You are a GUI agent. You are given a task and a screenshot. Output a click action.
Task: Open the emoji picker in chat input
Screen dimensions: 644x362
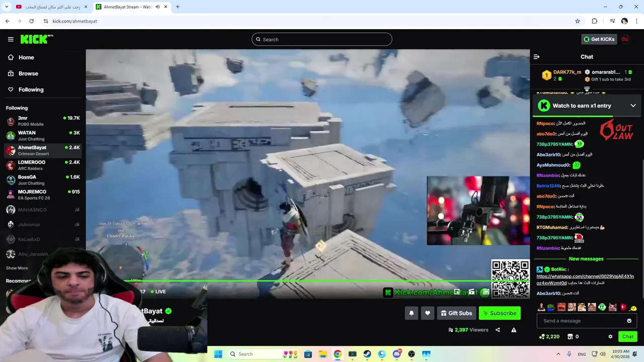point(629,321)
